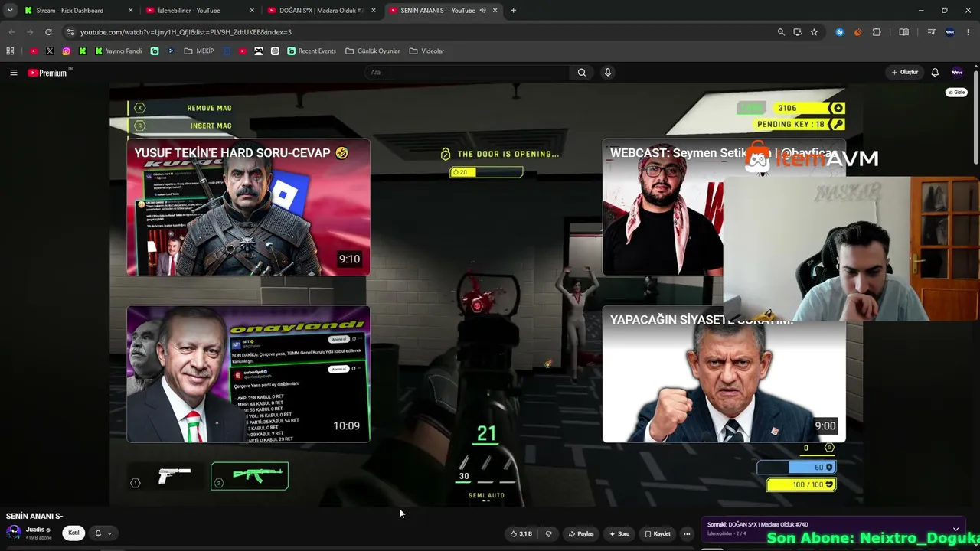
Task: Click the browser address bar URL
Action: [x=186, y=32]
